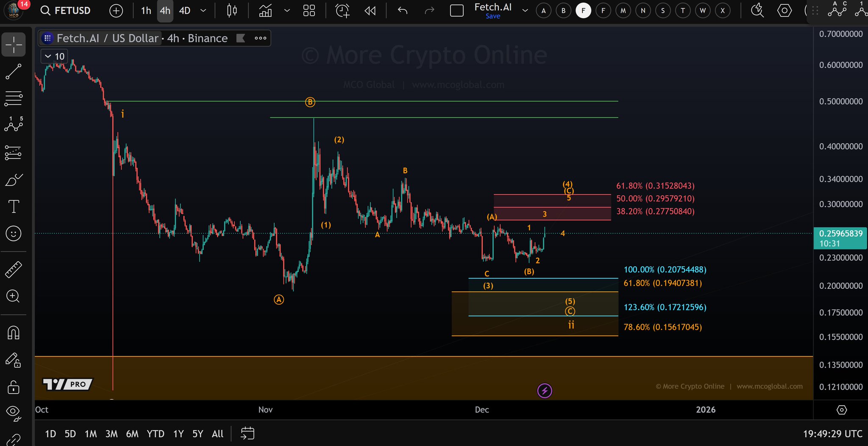
Task: Select the 3M date range
Action: pyautogui.click(x=111, y=434)
